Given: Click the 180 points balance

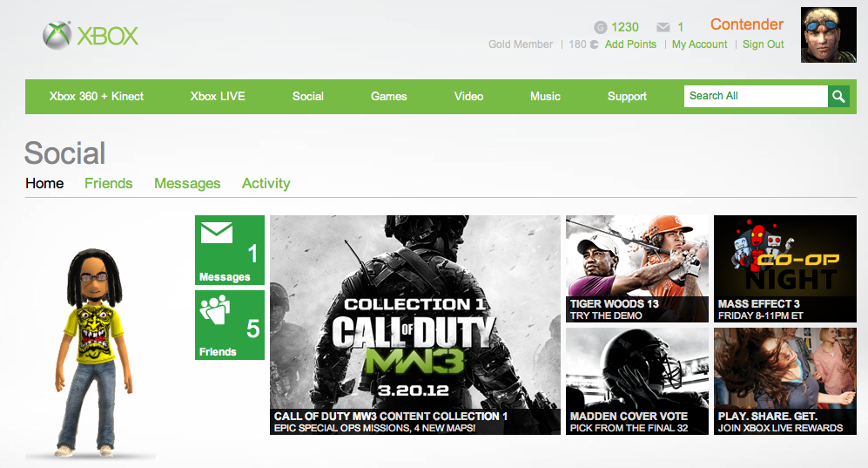Looking at the screenshot, I should pos(577,44).
